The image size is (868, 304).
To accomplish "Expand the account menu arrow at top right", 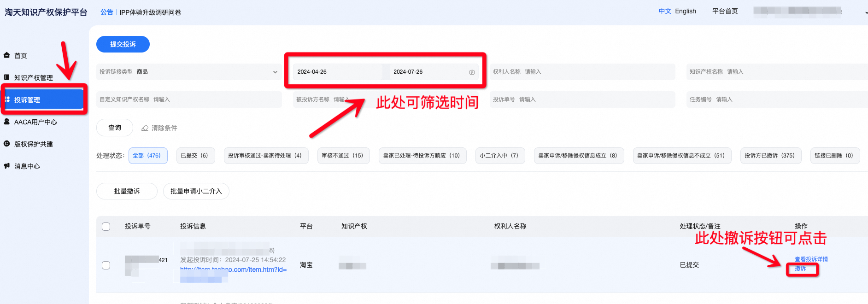I will point(866,12).
